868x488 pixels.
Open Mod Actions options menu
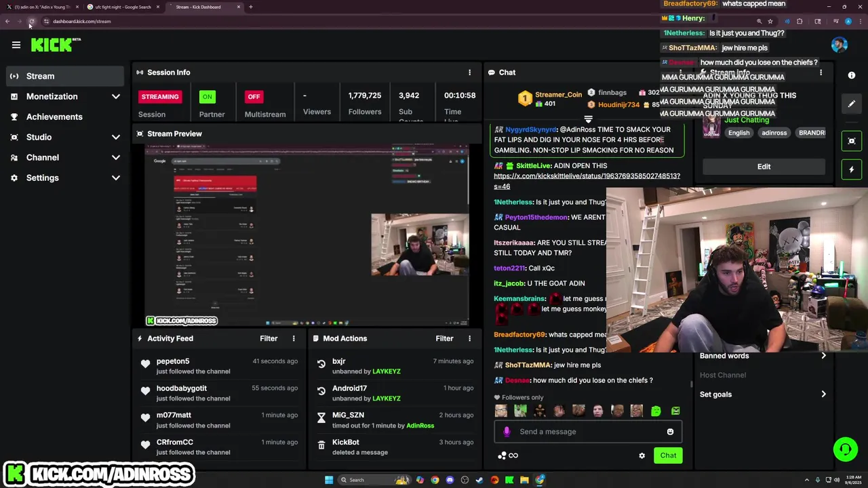pyautogui.click(x=469, y=338)
